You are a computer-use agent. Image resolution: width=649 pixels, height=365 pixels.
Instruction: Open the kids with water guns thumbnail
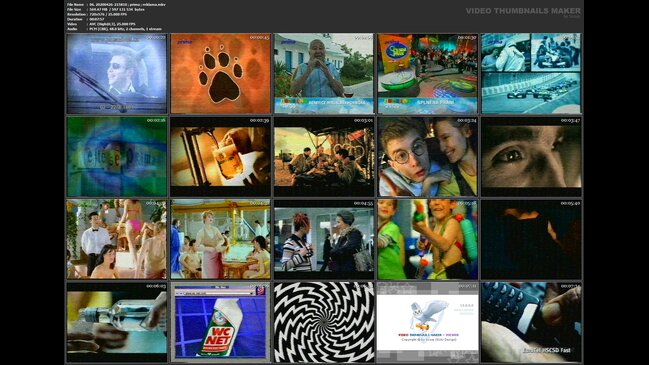pos(428,239)
